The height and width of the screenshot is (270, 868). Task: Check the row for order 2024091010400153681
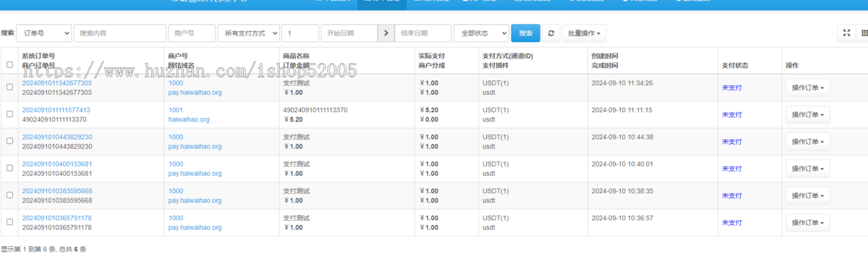(x=9, y=169)
